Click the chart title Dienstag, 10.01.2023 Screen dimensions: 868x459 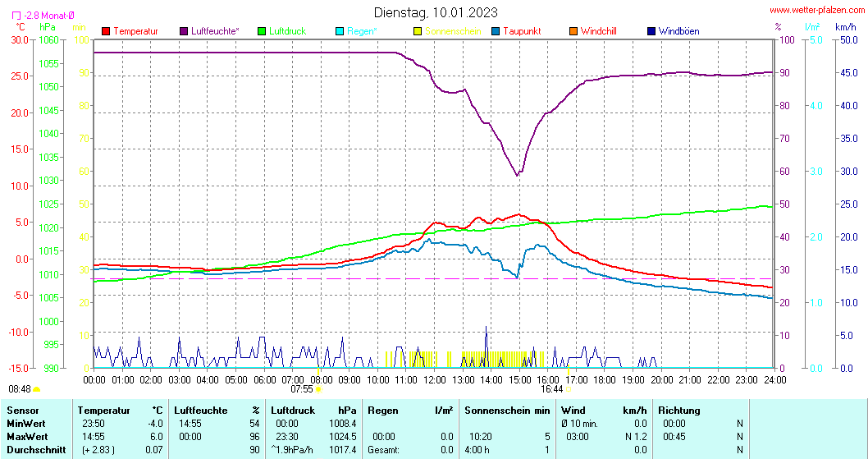coord(436,12)
